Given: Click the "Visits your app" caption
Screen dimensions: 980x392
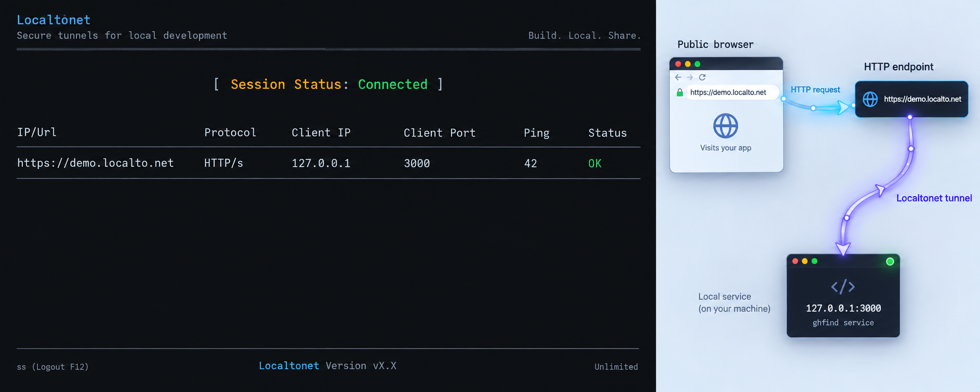Looking at the screenshot, I should point(725,148).
